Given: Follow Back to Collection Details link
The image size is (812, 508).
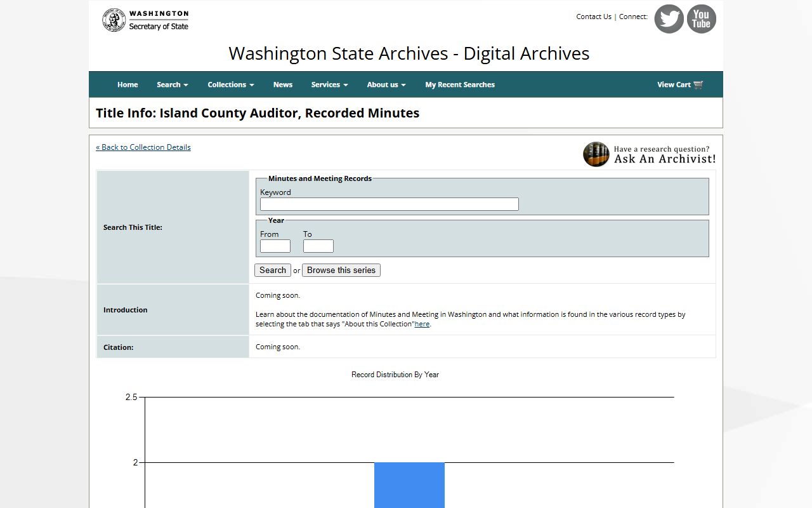Looking at the screenshot, I should 143,147.
